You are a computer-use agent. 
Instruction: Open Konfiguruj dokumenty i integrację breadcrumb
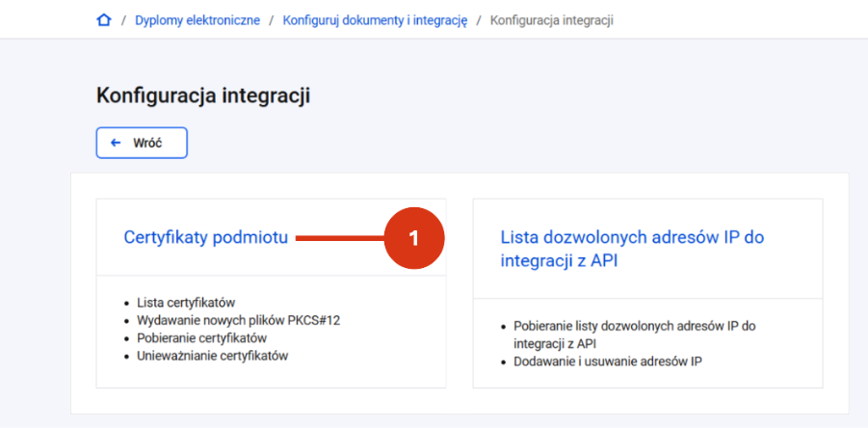(x=376, y=21)
